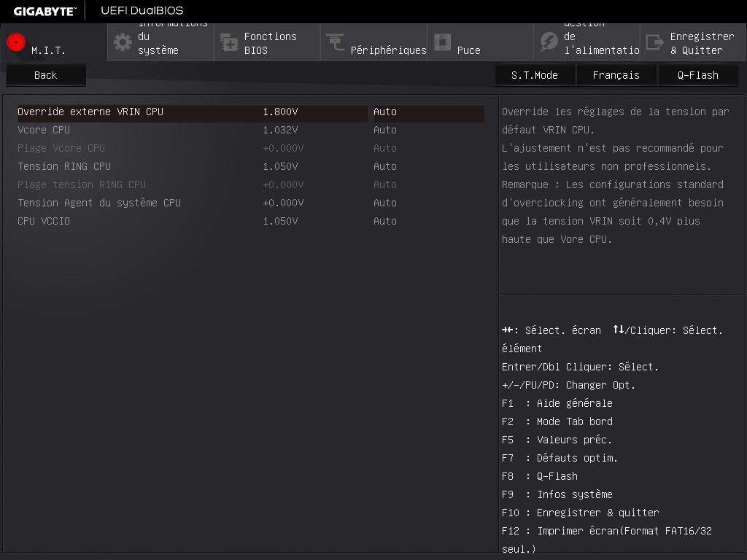This screenshot has width=747, height=560.
Task: Click Auto value of Plage tension RING CPU
Action: click(385, 184)
